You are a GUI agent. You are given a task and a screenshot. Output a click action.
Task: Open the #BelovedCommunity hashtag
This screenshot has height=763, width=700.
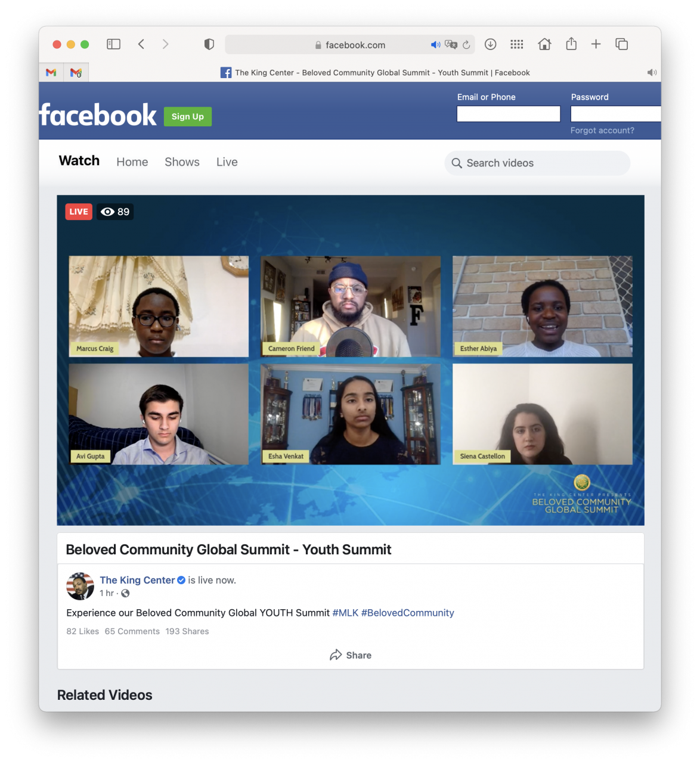tap(408, 613)
